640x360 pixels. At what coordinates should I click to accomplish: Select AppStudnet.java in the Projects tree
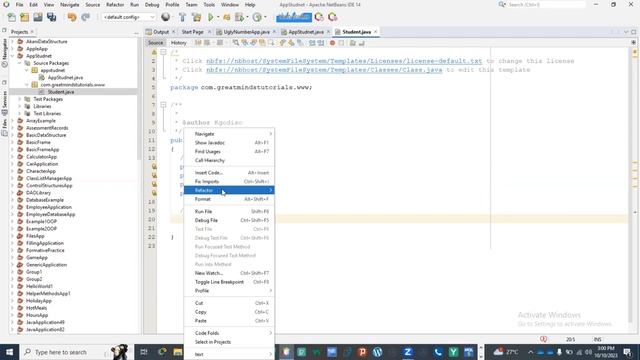tap(65, 78)
